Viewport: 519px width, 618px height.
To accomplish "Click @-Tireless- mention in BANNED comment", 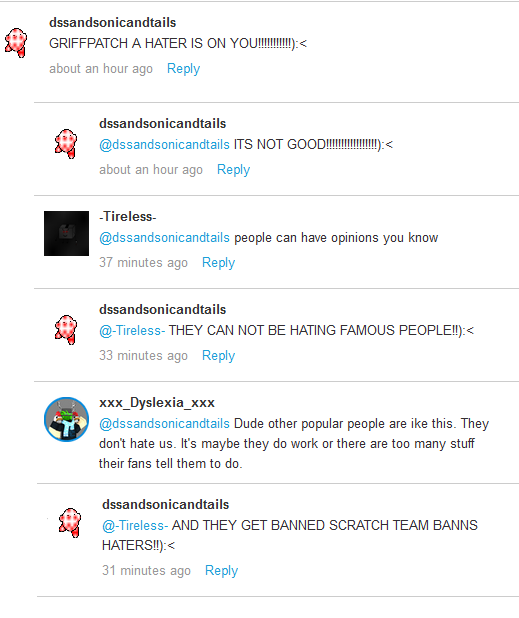I will (135, 525).
